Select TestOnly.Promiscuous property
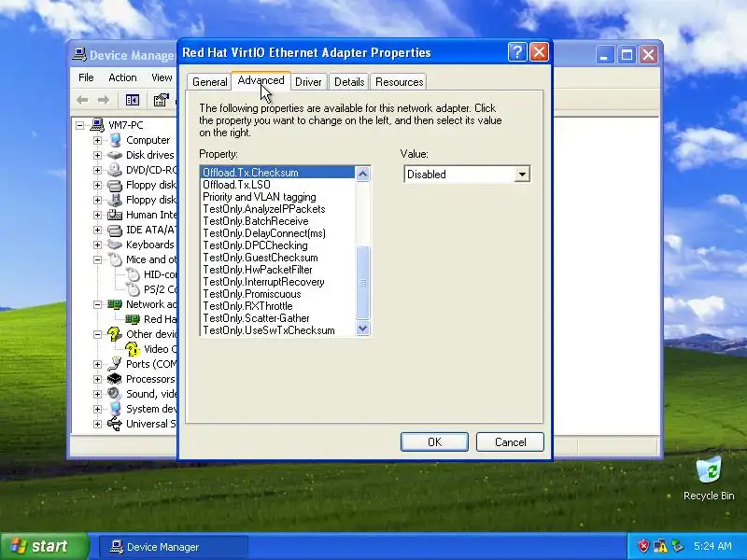The width and height of the screenshot is (747, 560). click(x=277, y=294)
